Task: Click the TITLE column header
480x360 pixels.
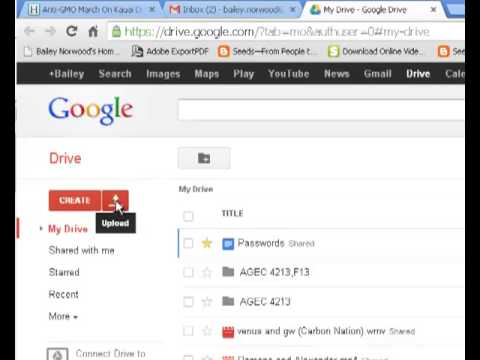Action: coord(232,213)
